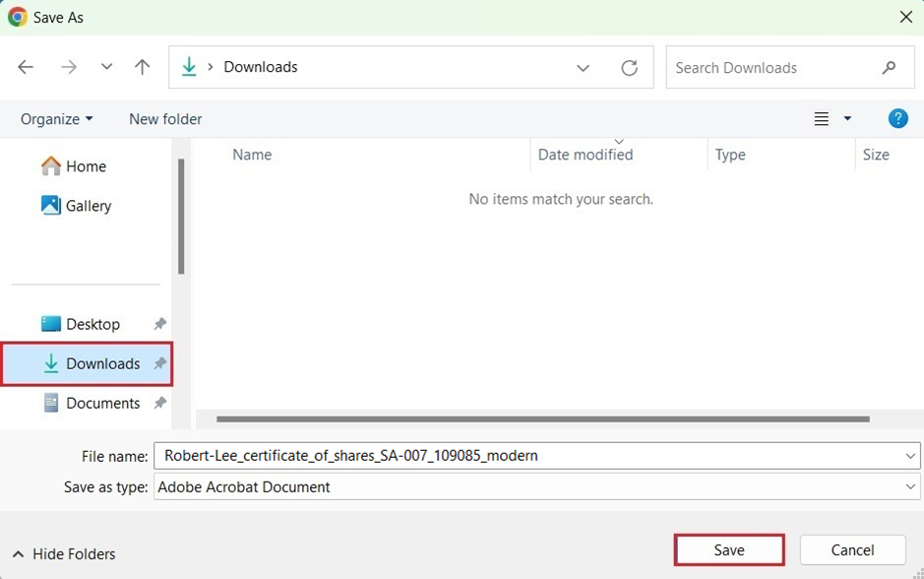
Task: Open Documents from the navigation pane
Action: (x=102, y=403)
